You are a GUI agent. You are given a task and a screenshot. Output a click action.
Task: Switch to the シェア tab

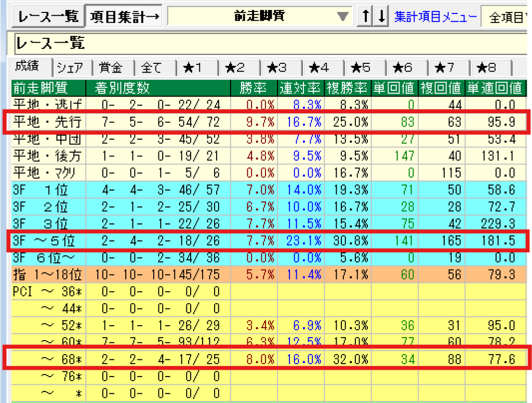pos(70,68)
